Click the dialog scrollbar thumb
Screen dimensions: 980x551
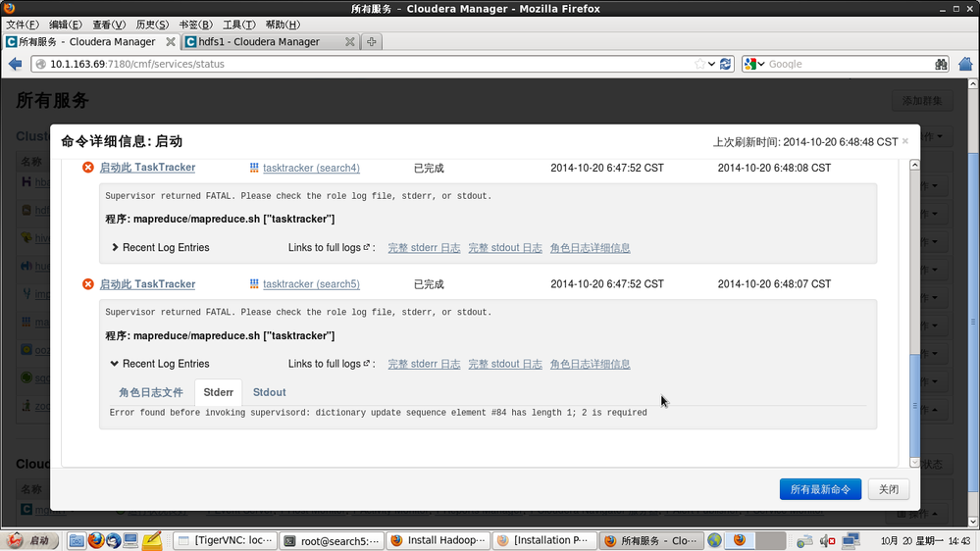point(914,405)
